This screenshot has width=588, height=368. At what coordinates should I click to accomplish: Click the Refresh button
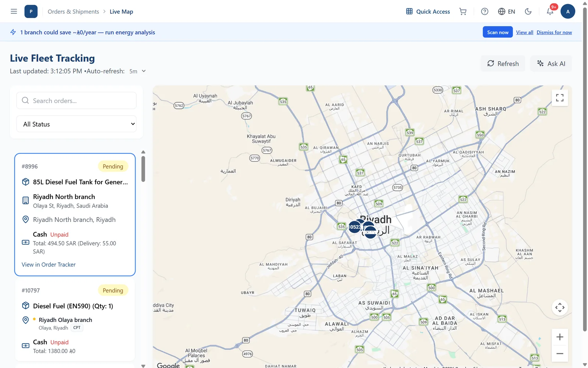click(x=503, y=64)
